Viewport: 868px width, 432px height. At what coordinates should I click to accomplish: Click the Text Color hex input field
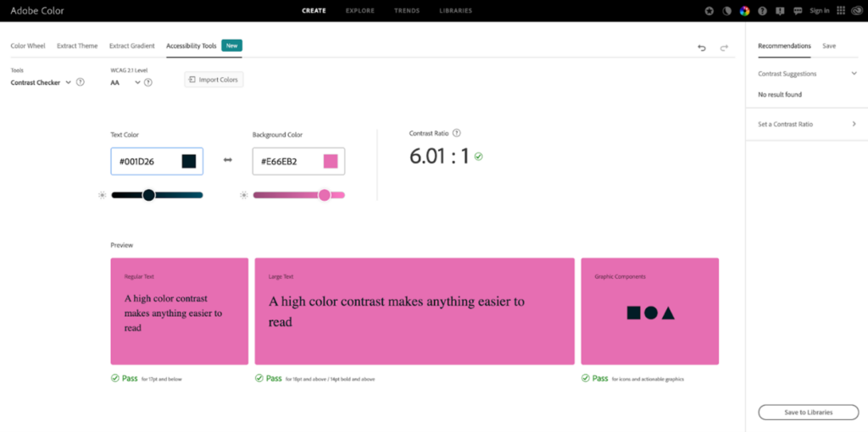coord(157,162)
